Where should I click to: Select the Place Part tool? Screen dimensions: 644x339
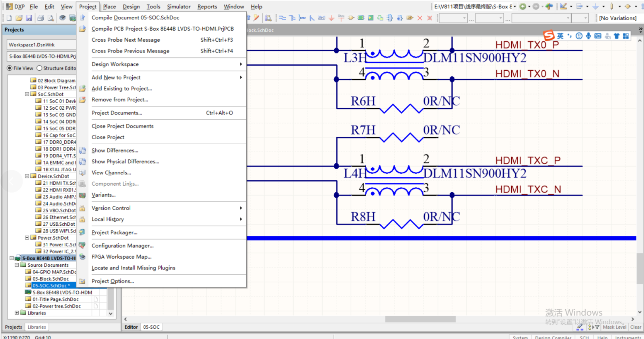pos(351,18)
